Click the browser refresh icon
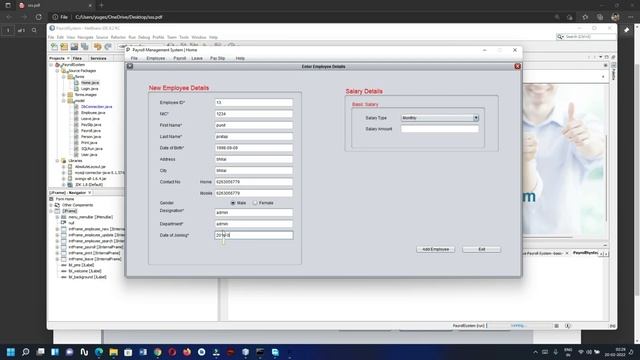This screenshot has width=640, height=360. (39, 17)
